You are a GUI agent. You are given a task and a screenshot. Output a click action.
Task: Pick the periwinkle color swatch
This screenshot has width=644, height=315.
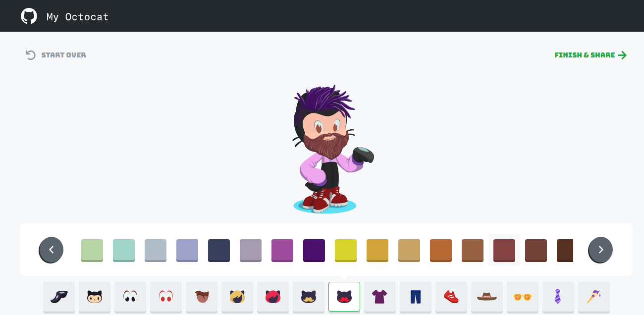[187, 250]
